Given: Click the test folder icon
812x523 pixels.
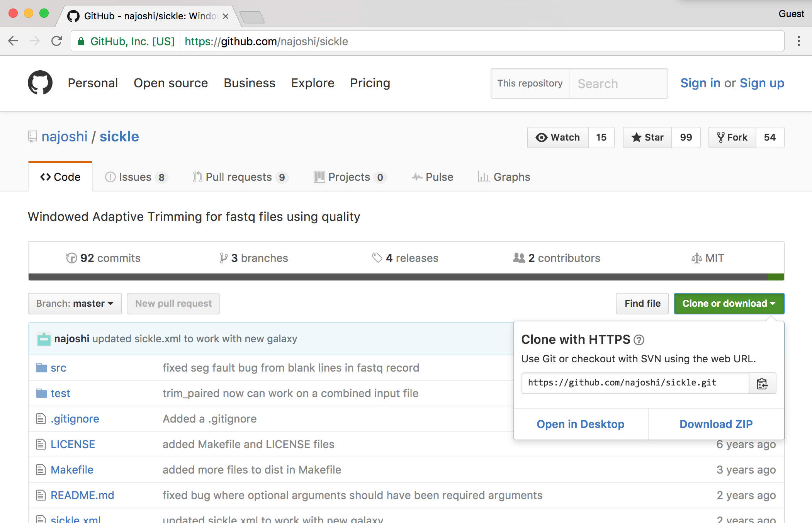Looking at the screenshot, I should click(x=41, y=393).
